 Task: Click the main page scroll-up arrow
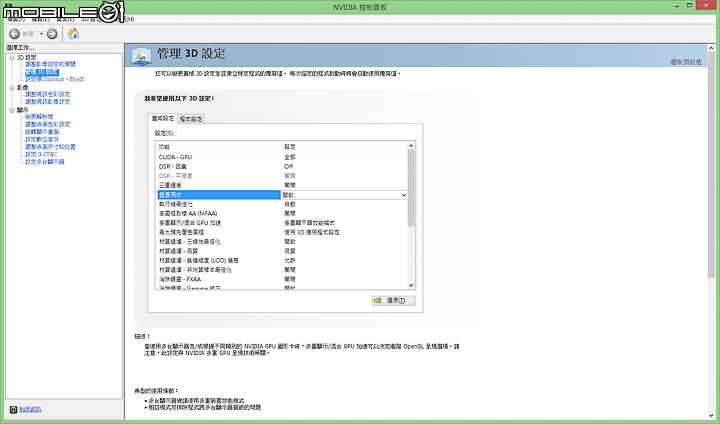(x=711, y=48)
